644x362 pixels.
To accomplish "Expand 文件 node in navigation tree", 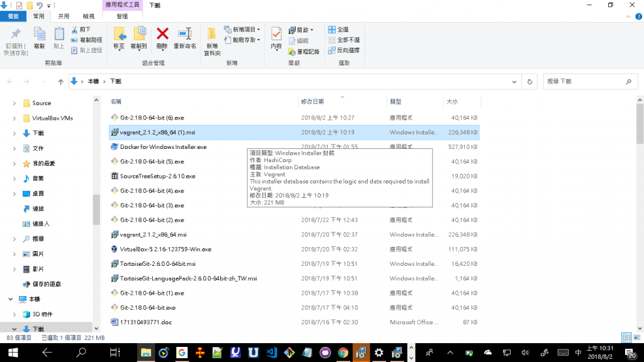I will pyautogui.click(x=14, y=148).
